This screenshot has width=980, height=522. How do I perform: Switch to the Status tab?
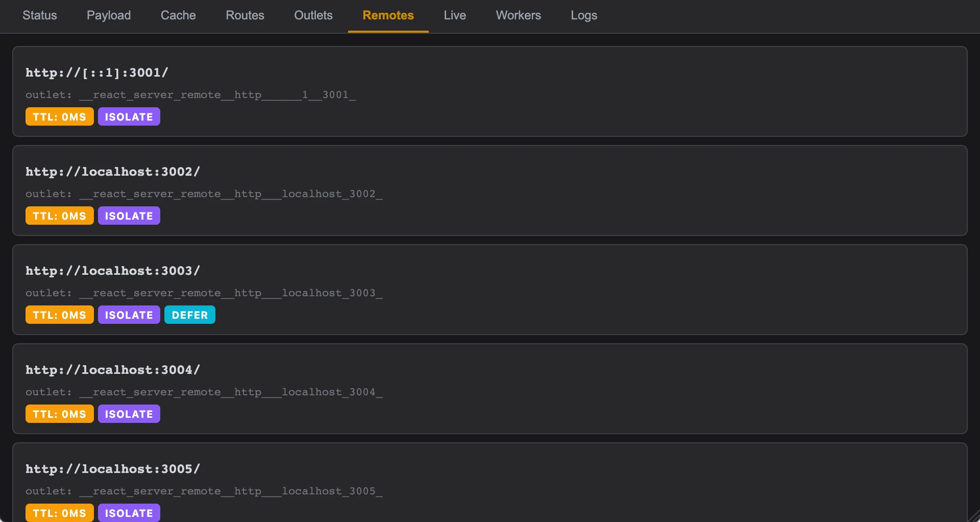pyautogui.click(x=39, y=15)
